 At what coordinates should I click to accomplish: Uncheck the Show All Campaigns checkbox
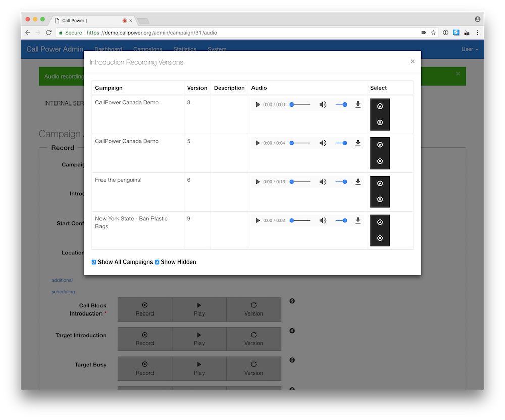[x=94, y=262]
